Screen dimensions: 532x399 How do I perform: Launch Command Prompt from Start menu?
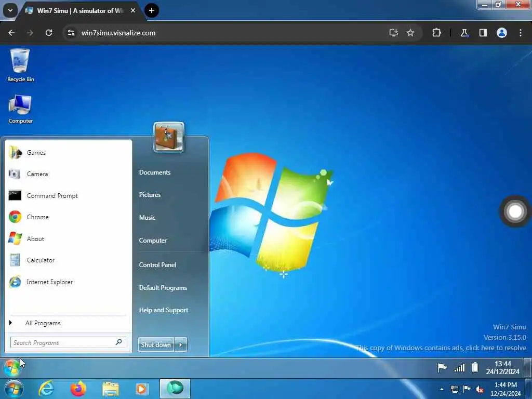pos(68,196)
